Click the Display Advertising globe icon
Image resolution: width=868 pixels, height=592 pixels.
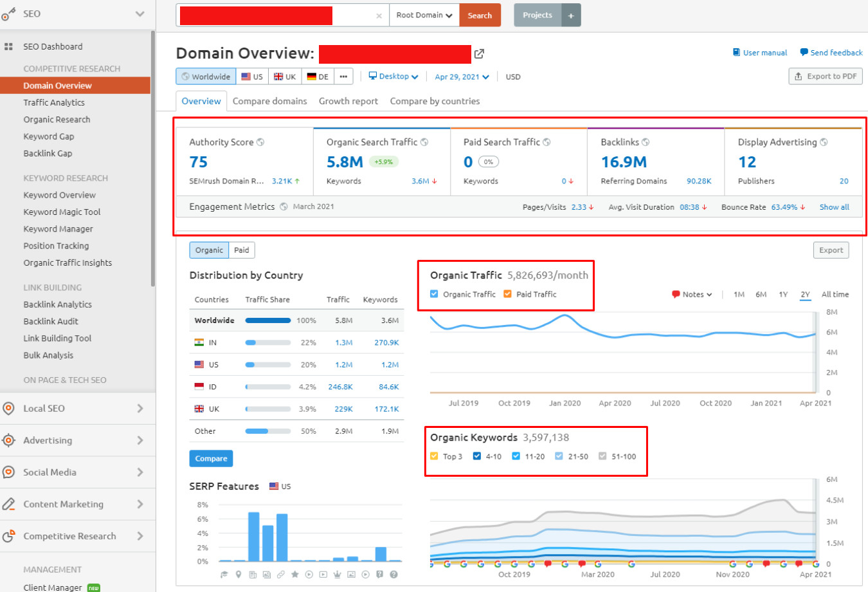[824, 142]
